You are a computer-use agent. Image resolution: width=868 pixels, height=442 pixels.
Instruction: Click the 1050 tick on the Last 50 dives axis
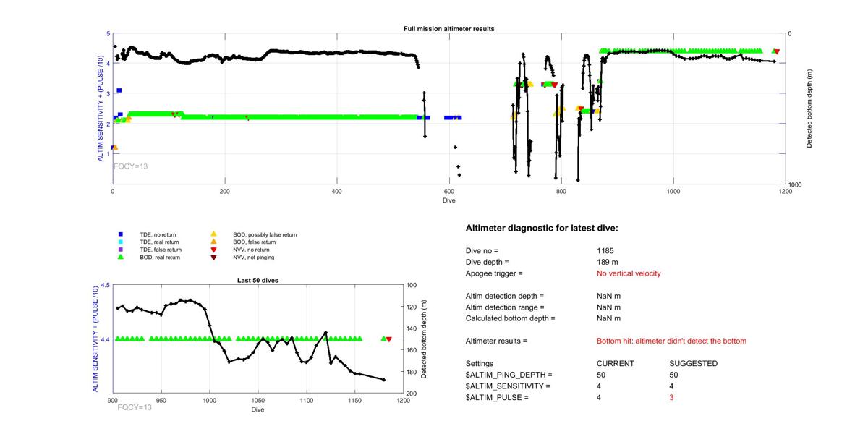coord(258,399)
